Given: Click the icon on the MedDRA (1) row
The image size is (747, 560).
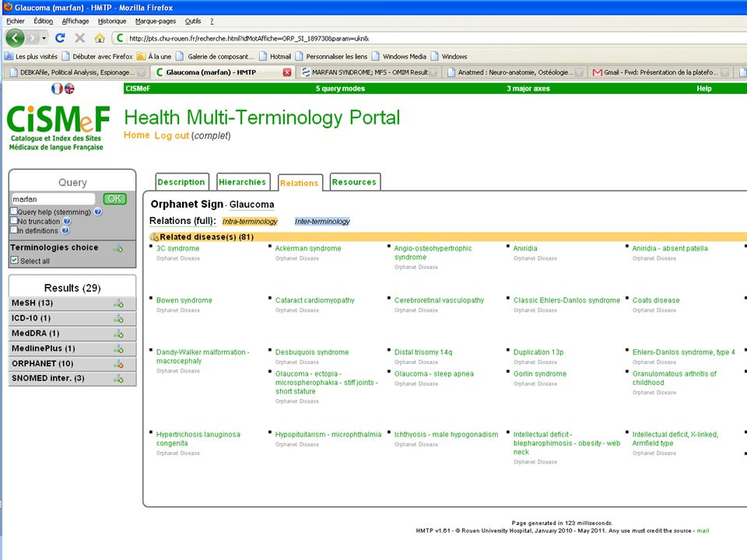Looking at the screenshot, I should click(118, 334).
